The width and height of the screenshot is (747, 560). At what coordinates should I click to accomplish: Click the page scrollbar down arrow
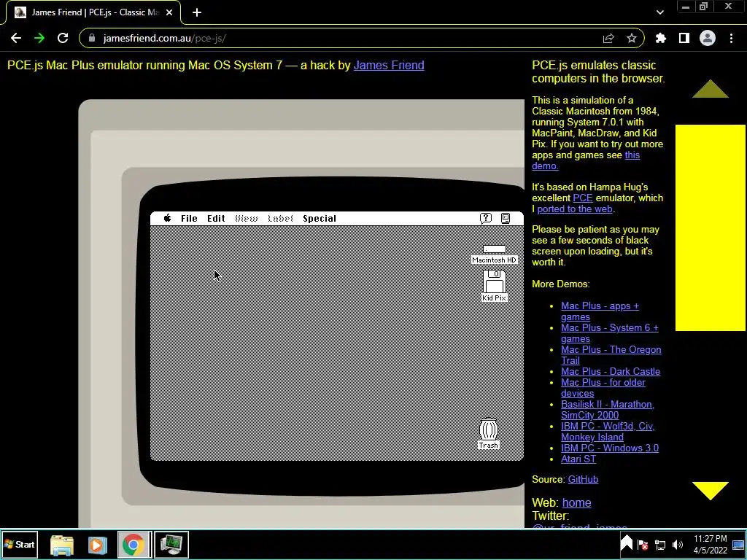click(x=711, y=491)
